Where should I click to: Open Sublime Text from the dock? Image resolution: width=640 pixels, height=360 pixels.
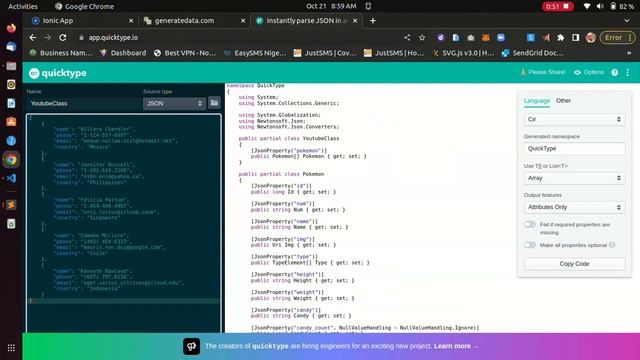click(11, 204)
